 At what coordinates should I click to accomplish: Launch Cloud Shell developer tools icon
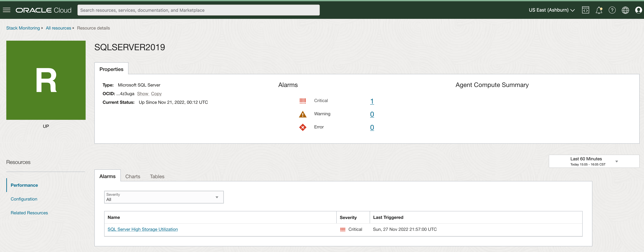pyautogui.click(x=585, y=10)
